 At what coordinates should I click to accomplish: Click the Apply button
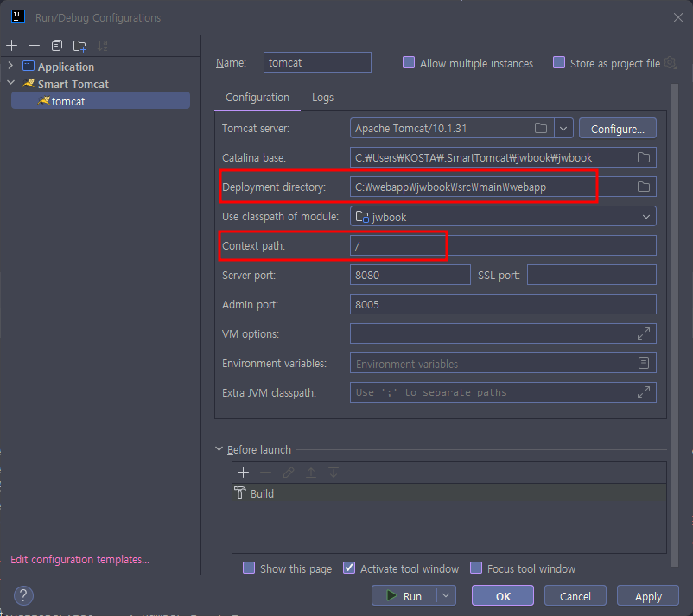point(648,595)
